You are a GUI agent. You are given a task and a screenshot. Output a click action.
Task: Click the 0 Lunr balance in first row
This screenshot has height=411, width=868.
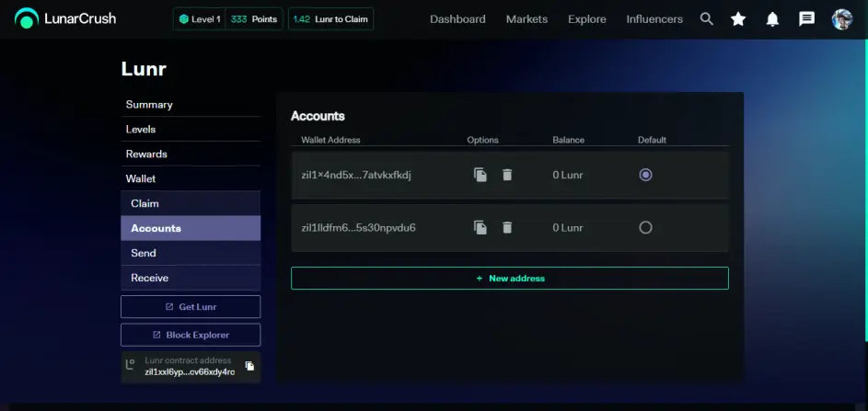click(x=567, y=176)
